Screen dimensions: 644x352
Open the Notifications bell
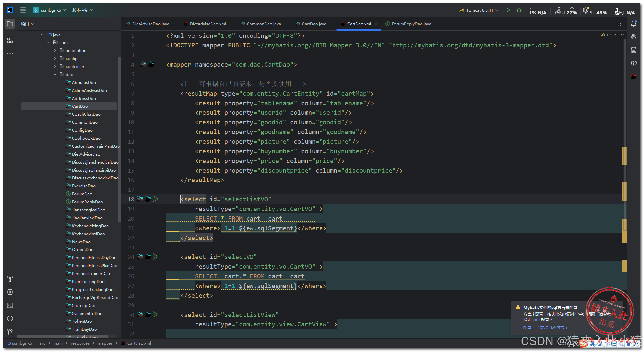point(634,24)
